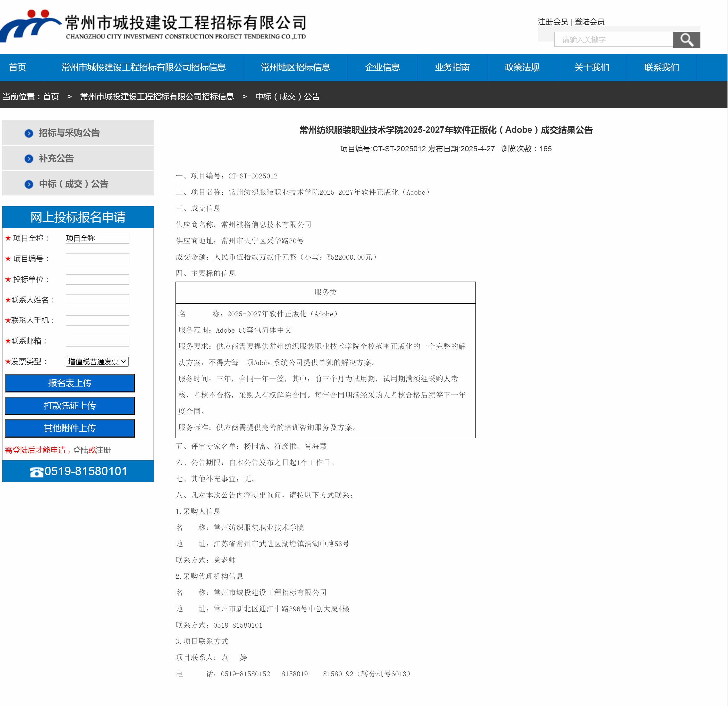Open the 政策法规 menu item
This screenshot has width=728, height=706.
coord(522,67)
